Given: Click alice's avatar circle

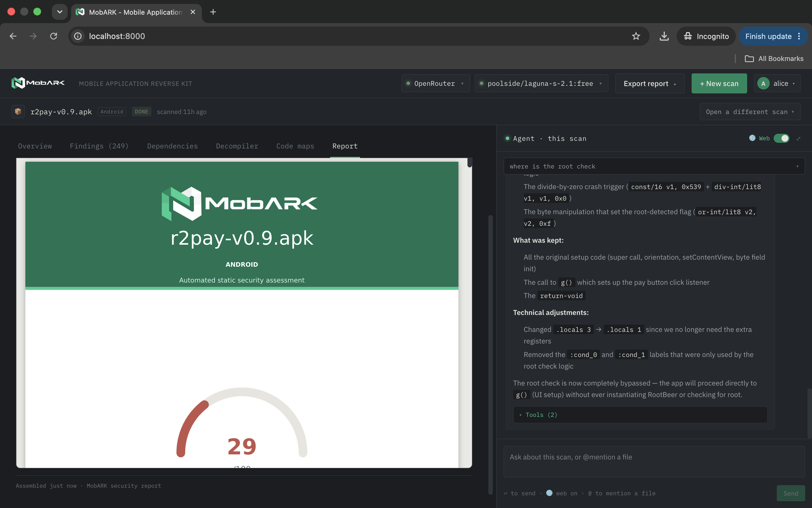Looking at the screenshot, I should point(763,83).
